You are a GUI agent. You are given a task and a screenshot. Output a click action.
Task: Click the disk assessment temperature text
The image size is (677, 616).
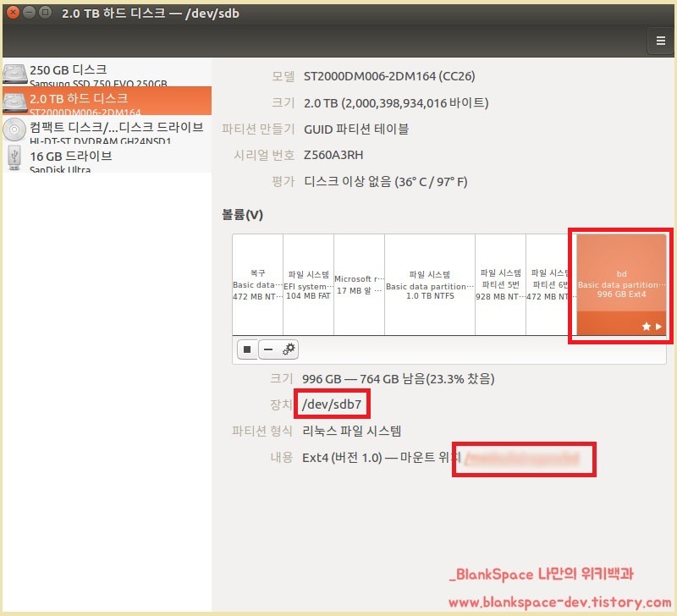tap(386, 181)
